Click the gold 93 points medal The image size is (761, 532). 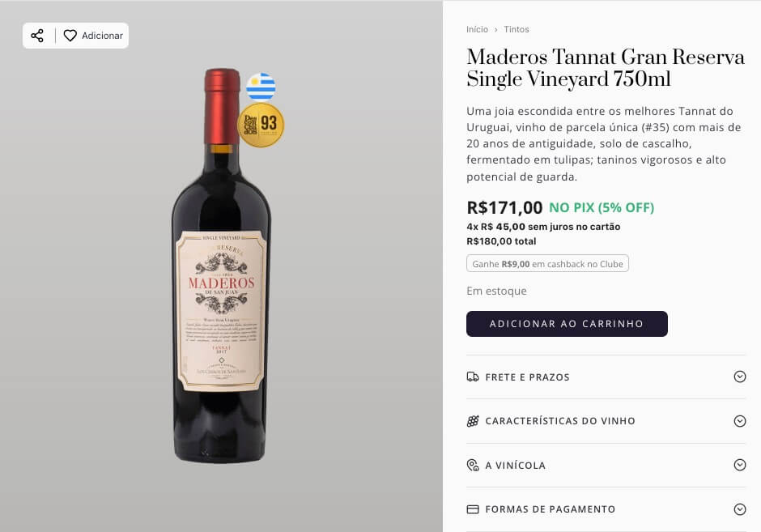tap(261, 124)
